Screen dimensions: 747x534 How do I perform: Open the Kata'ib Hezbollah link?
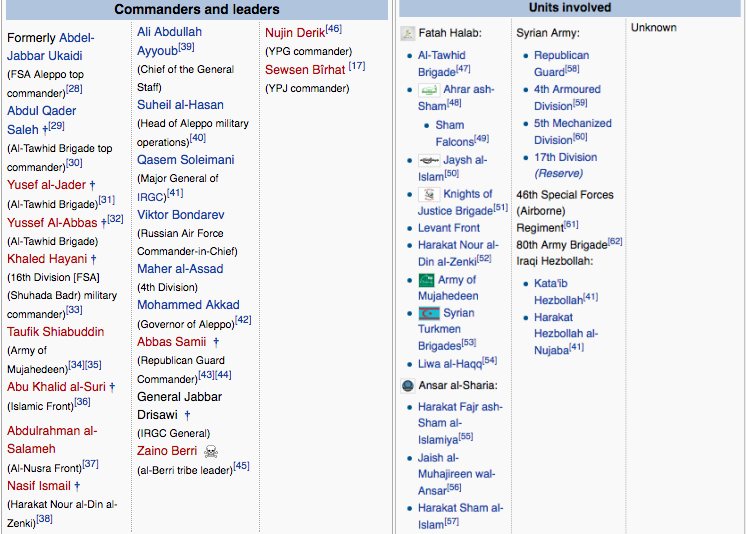tap(558, 292)
